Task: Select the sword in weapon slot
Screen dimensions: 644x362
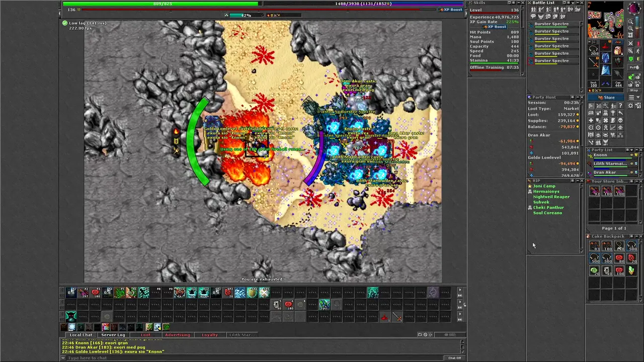Action: [x=593, y=62]
